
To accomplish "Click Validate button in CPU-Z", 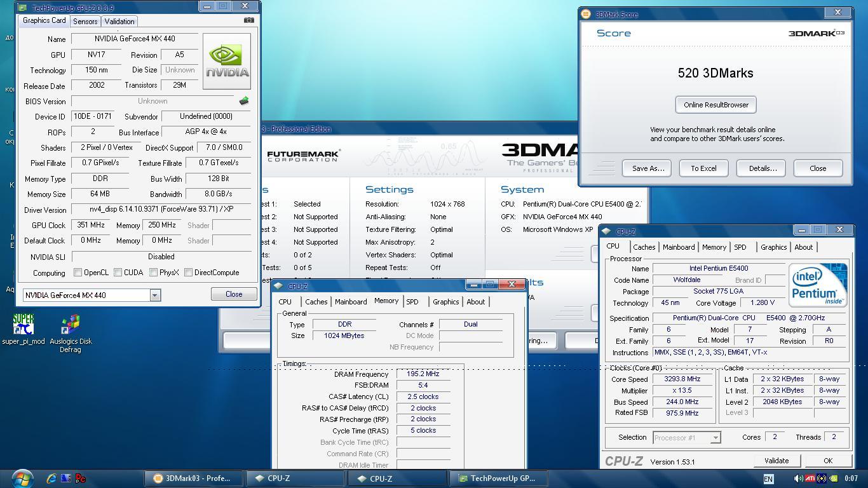I will pyautogui.click(x=776, y=461).
